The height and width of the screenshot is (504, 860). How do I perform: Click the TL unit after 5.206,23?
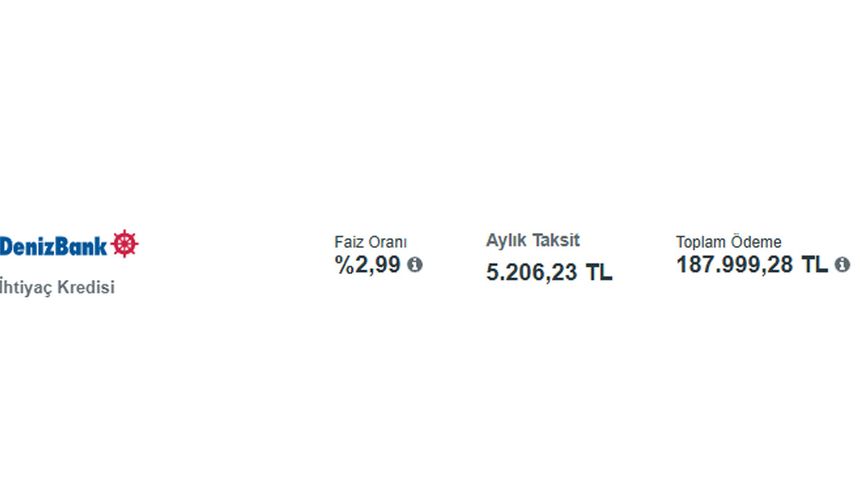[599, 272]
